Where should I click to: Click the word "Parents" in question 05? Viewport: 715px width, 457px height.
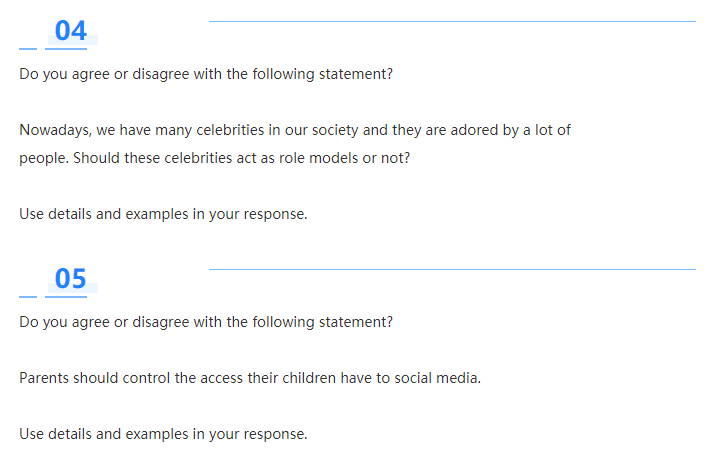tap(44, 378)
